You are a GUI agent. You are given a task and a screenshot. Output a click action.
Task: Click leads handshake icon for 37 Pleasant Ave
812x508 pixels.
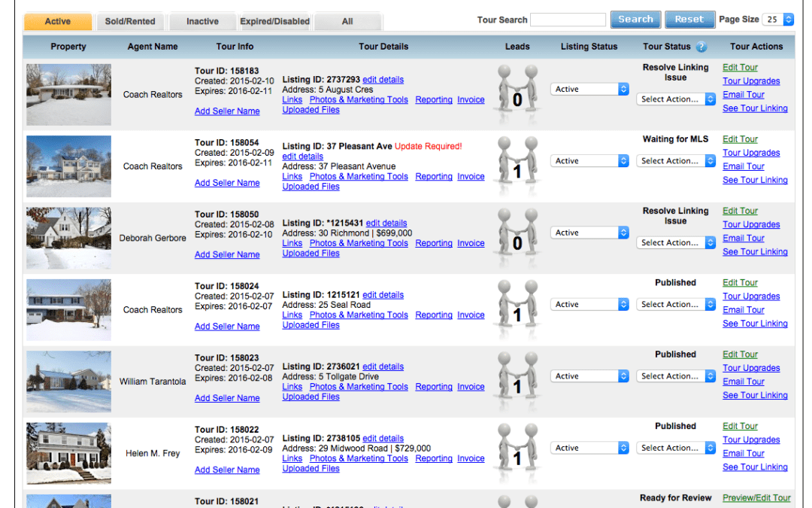(x=517, y=164)
